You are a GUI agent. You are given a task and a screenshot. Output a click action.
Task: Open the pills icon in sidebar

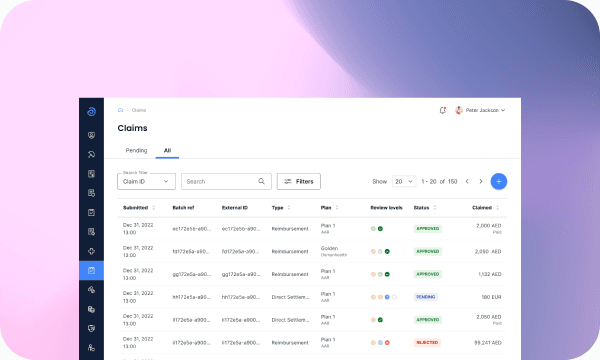(x=91, y=290)
